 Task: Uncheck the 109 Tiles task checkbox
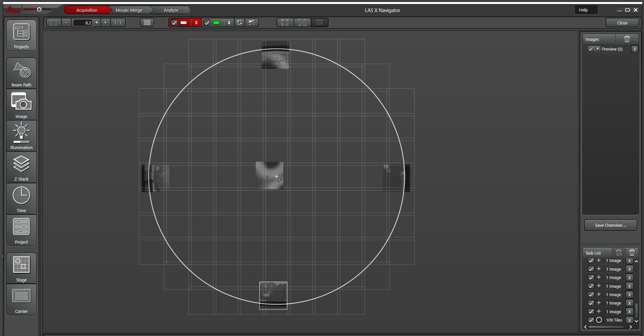click(591, 320)
